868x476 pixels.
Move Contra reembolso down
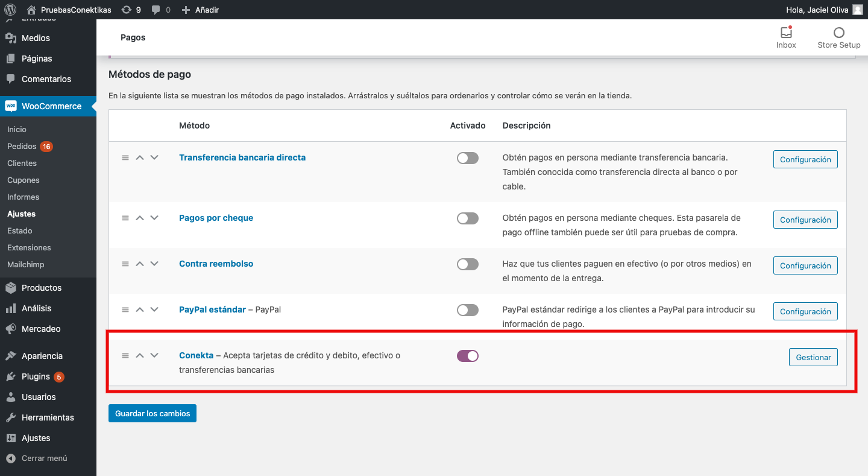154,264
